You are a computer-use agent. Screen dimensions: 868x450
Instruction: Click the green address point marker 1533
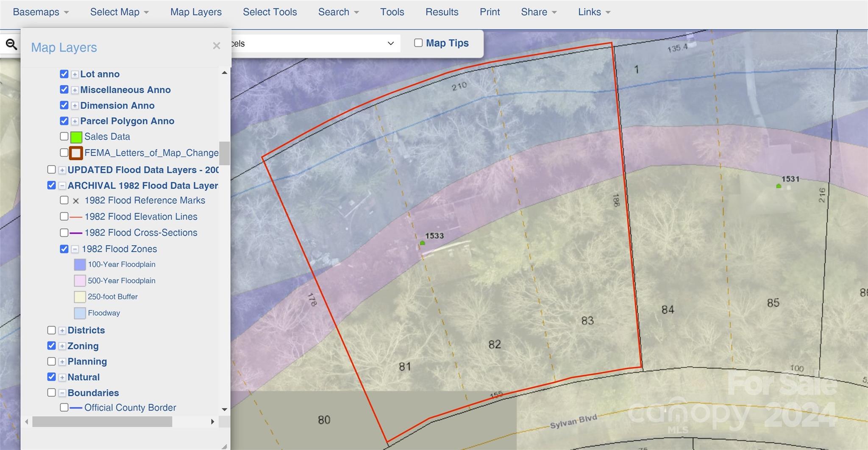pos(423,243)
